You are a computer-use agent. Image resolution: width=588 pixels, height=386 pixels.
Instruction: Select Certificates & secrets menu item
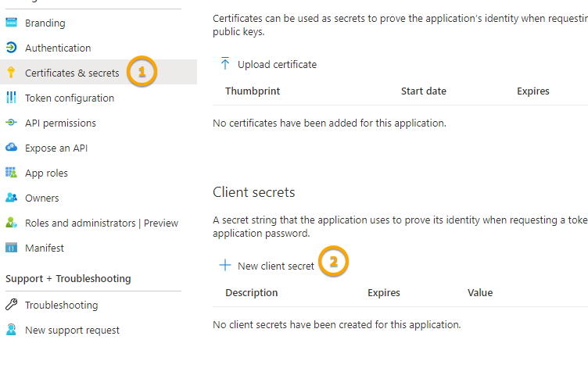(x=72, y=73)
